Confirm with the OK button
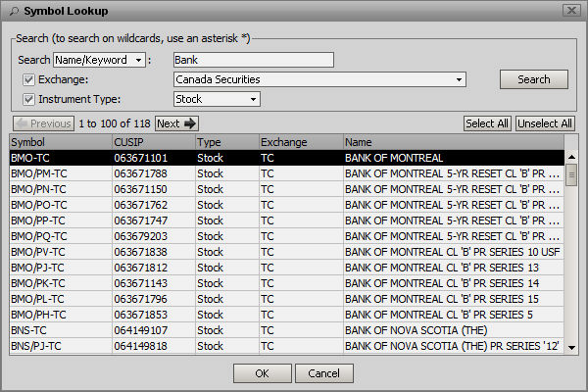The width and height of the screenshot is (588, 392). (x=262, y=373)
